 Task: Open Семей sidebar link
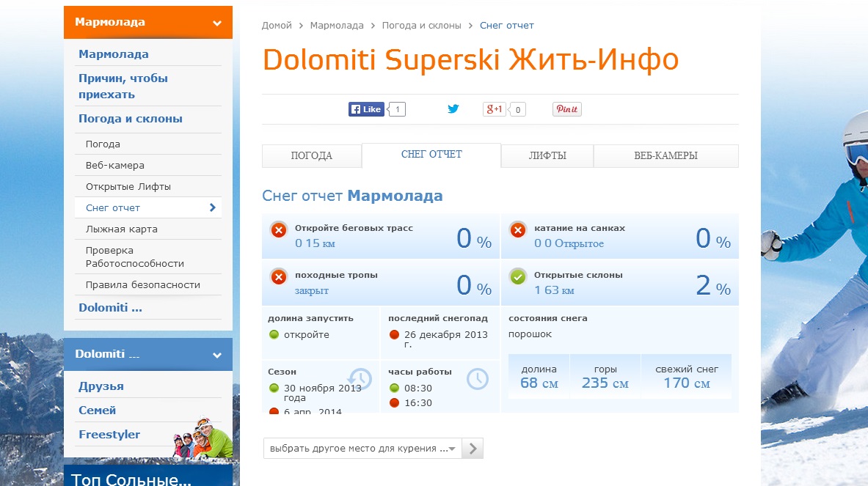click(97, 410)
